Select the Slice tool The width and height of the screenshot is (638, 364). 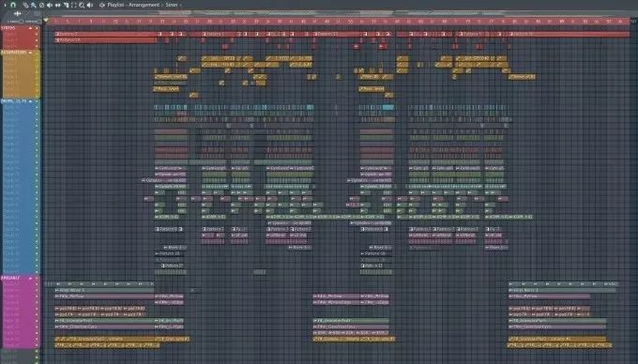pyautogui.click(x=67, y=6)
